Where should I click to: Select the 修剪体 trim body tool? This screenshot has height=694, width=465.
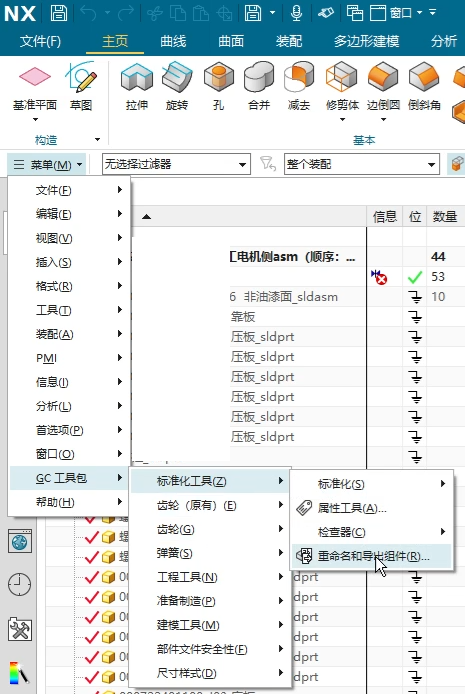click(x=342, y=87)
